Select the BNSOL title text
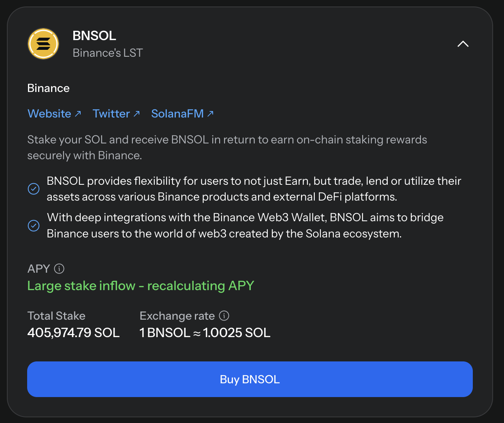 coord(94,36)
